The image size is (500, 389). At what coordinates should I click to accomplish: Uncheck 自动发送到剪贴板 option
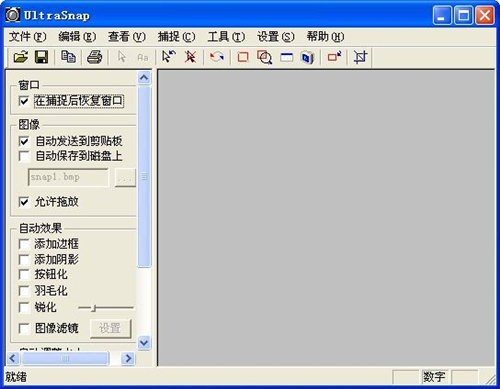coord(24,141)
